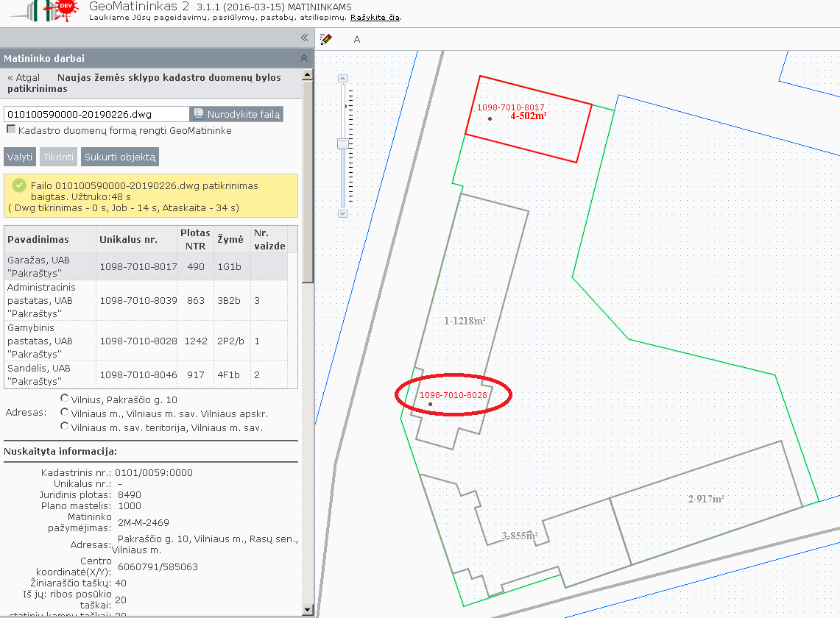Click the map zoom slider handle
This screenshot has width=840, height=618.
point(343,143)
